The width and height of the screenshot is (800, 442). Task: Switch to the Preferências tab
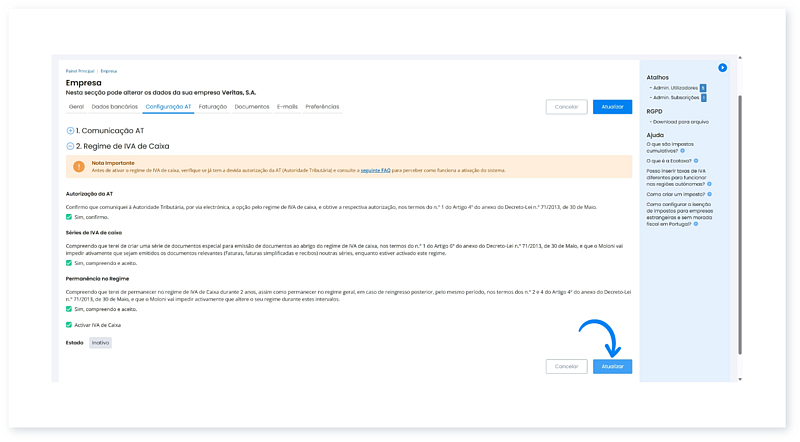322,107
